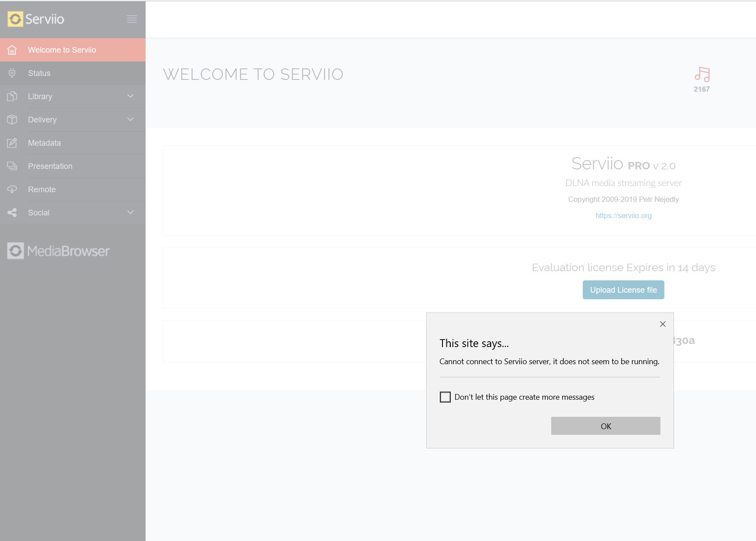
Task: Click the plug icon beside Status
Action: (12, 73)
